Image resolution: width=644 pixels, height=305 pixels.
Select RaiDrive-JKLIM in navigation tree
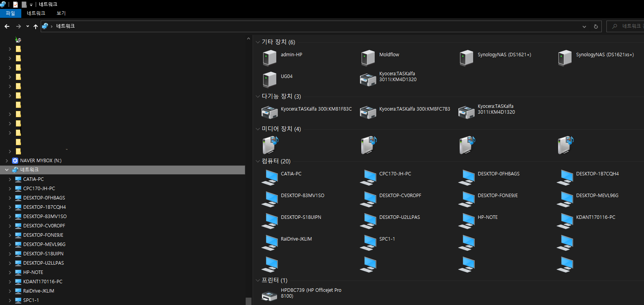tap(39, 291)
